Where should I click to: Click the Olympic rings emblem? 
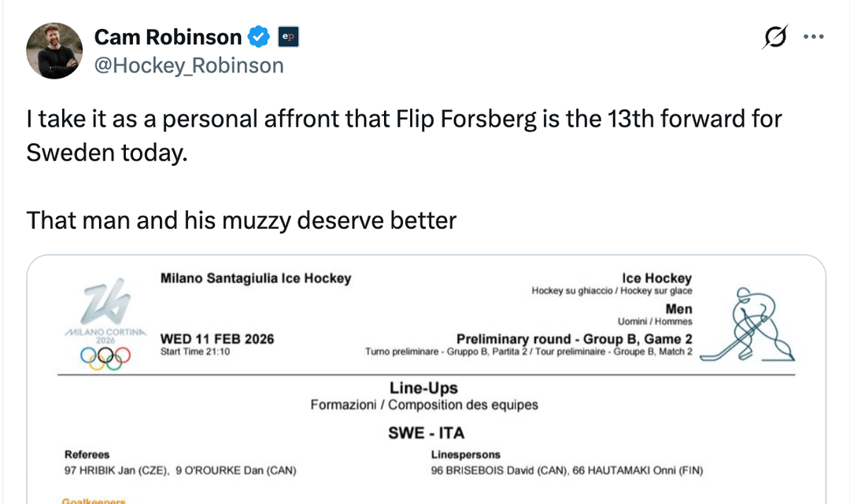point(105,358)
